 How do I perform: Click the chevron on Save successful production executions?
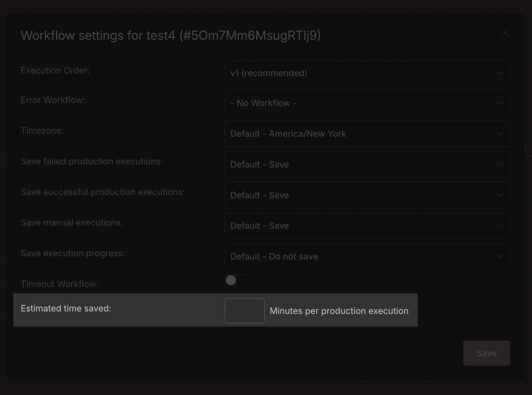click(x=501, y=195)
